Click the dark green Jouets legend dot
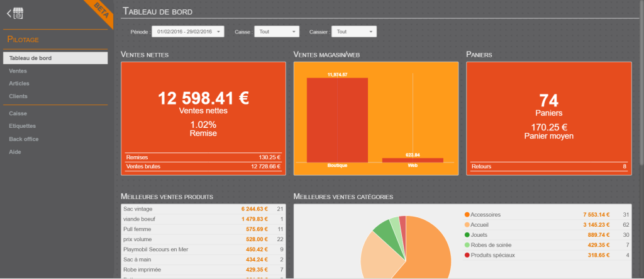The width and height of the screenshot is (644, 279). click(x=467, y=234)
